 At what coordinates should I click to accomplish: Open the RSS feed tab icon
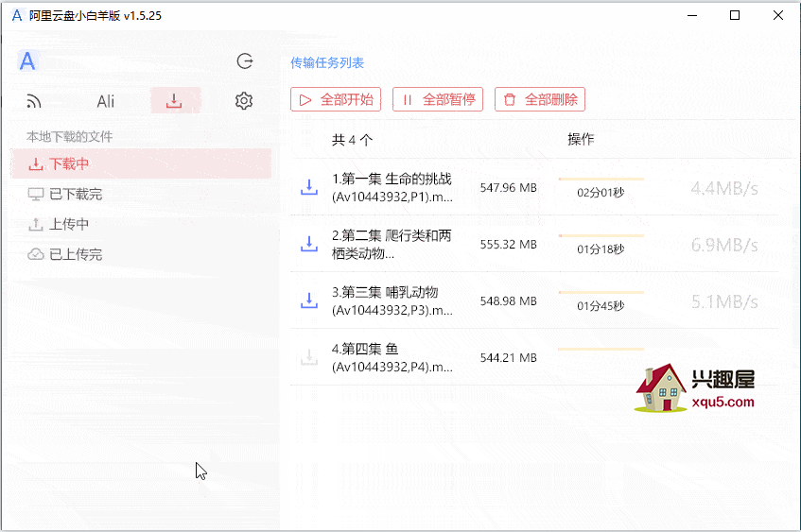tap(34, 102)
